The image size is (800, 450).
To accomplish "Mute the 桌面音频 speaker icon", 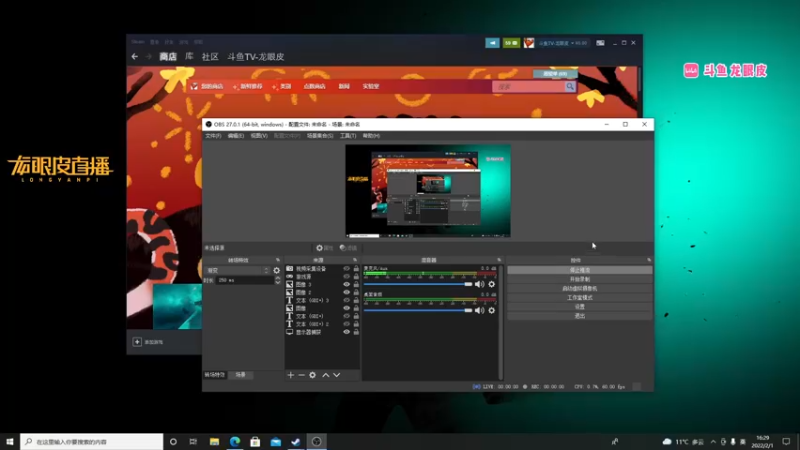I will 480,310.
